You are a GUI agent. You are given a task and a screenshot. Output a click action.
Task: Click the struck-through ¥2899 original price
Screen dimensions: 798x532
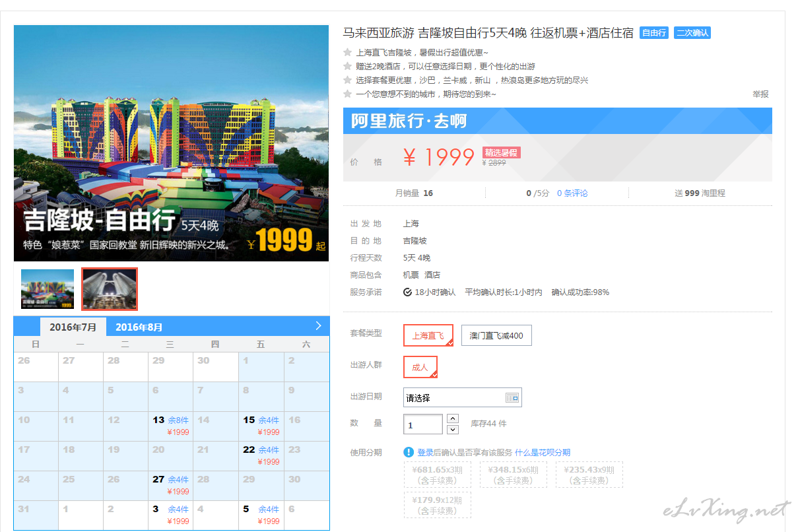tap(494, 162)
